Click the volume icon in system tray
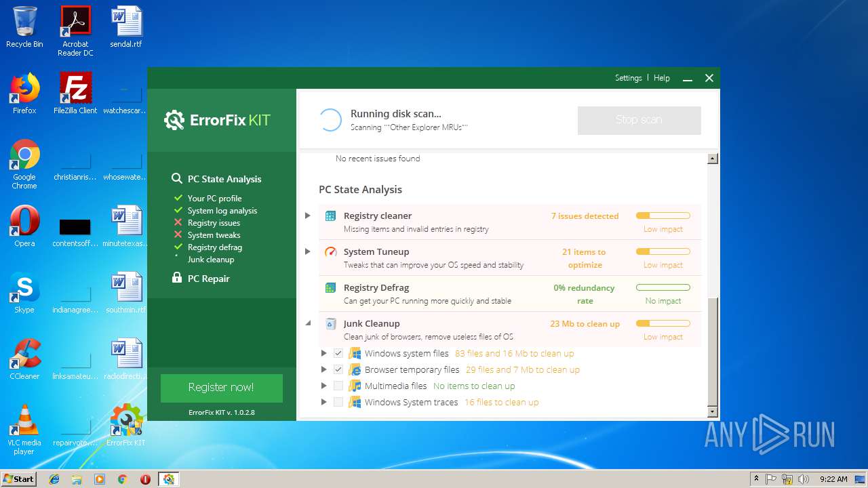The width and height of the screenshot is (868, 488). [x=804, y=479]
